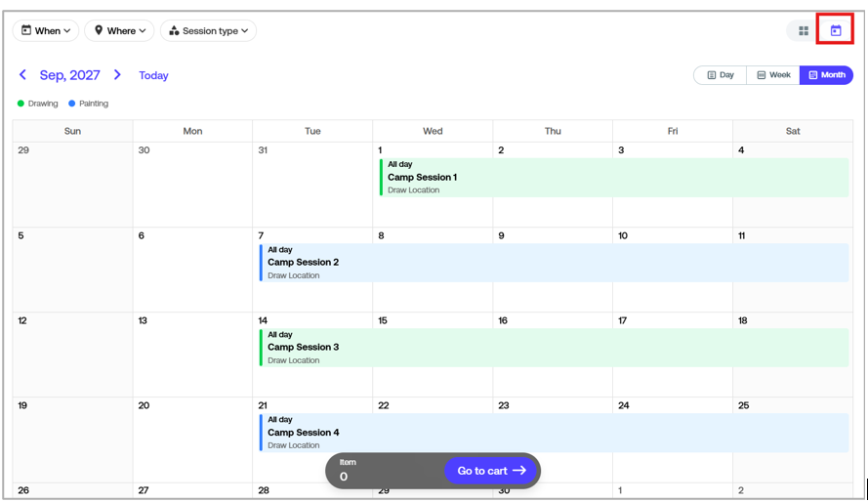Click Go to cart button

(x=490, y=471)
